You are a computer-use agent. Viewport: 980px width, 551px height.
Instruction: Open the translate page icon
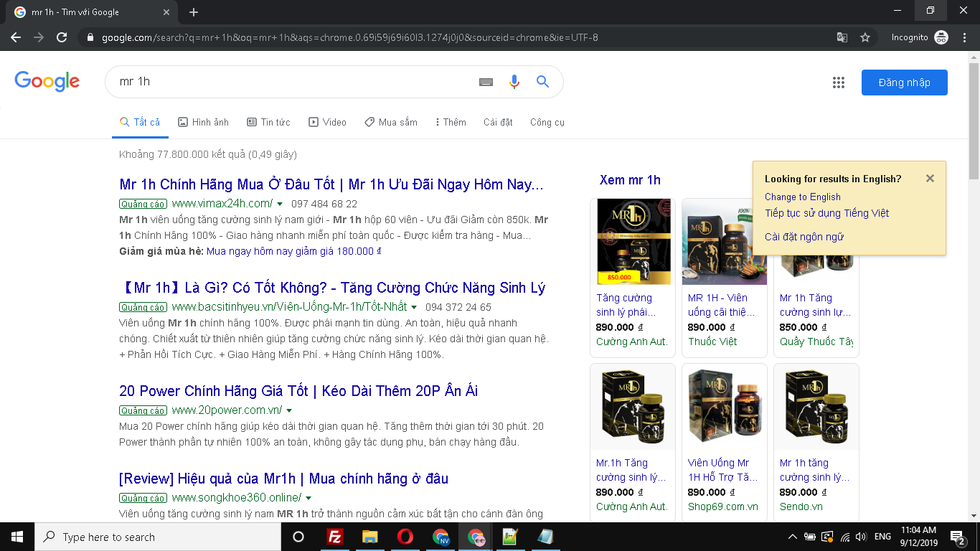point(842,37)
